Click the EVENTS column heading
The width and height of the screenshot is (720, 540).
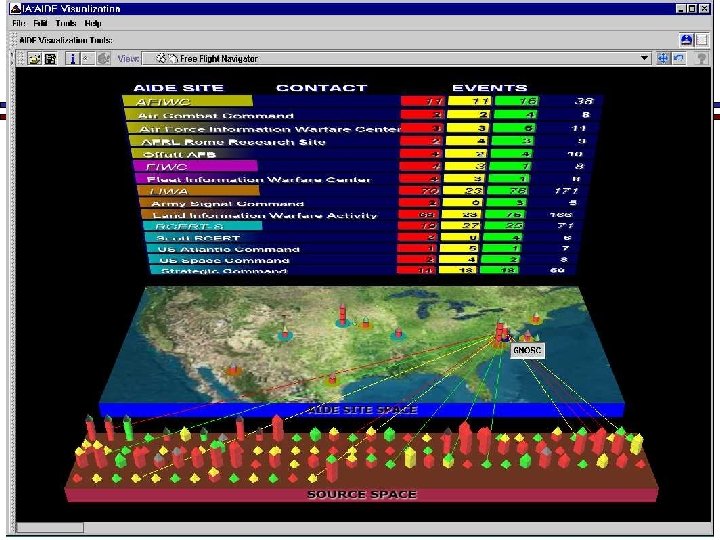click(489, 88)
